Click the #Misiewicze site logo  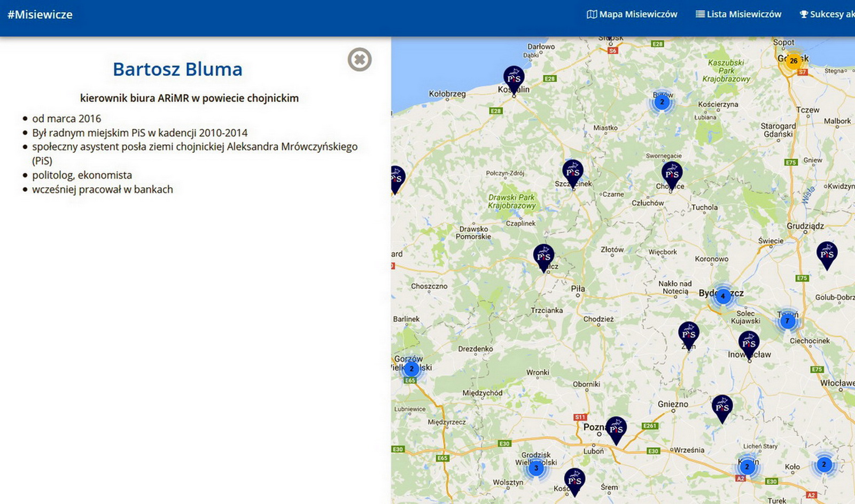coord(40,14)
